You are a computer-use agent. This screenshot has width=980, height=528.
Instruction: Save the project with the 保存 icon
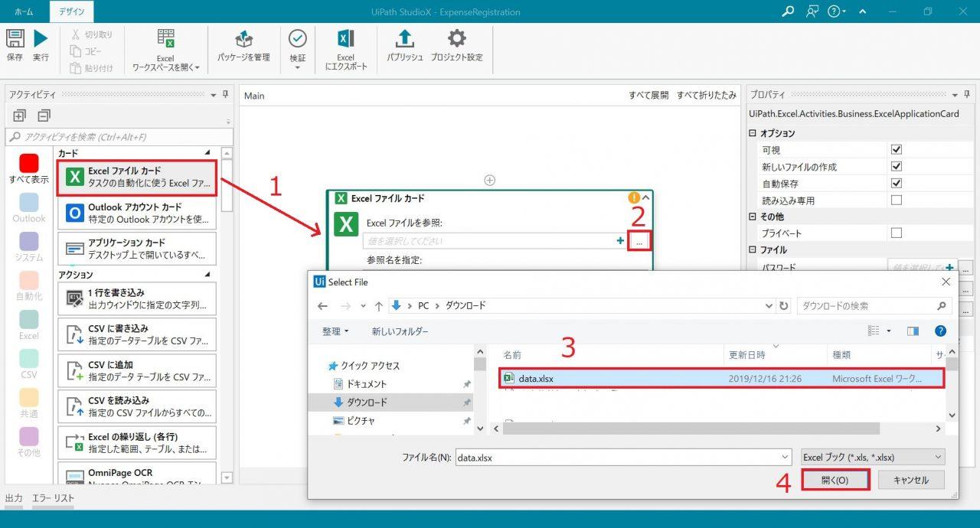click(15, 45)
